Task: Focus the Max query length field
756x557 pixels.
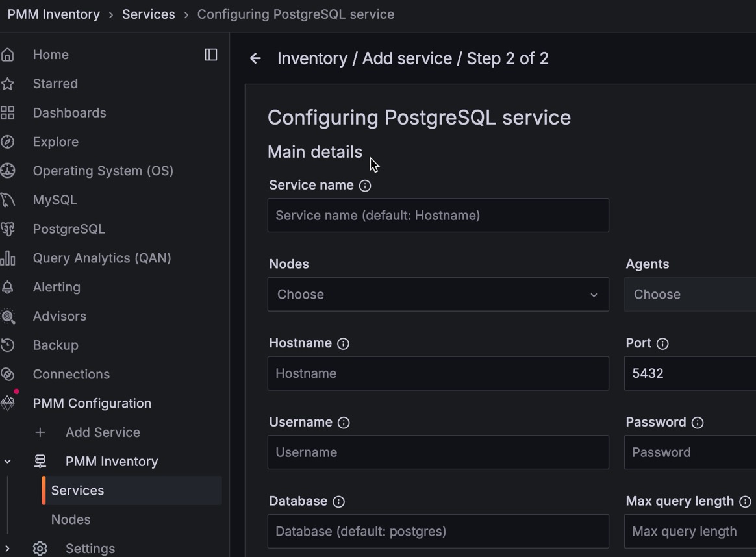Action: point(690,532)
